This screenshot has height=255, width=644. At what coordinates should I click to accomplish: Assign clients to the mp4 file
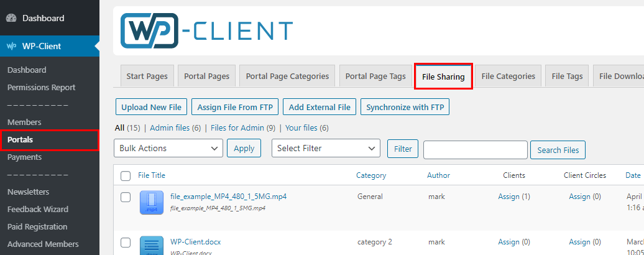coord(509,197)
